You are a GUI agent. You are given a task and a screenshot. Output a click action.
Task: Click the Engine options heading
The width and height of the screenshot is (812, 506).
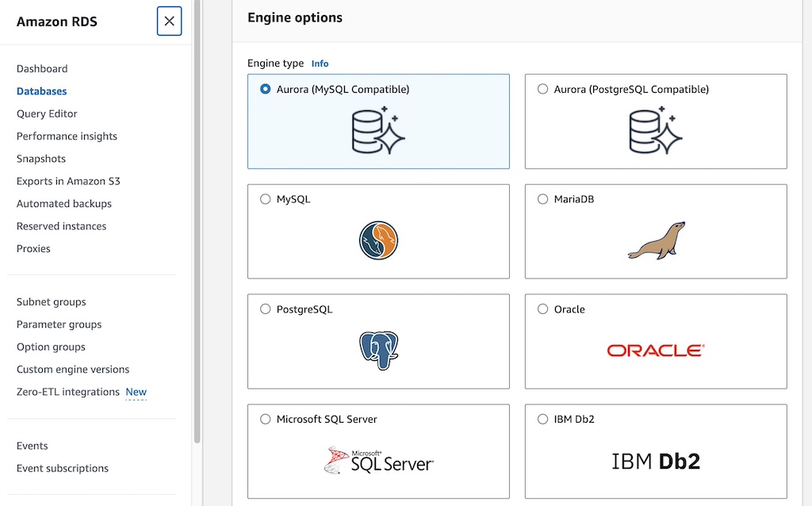[295, 18]
